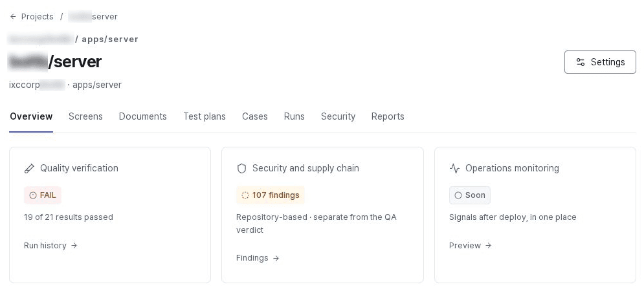Go to the Test plans tab

[205, 116]
